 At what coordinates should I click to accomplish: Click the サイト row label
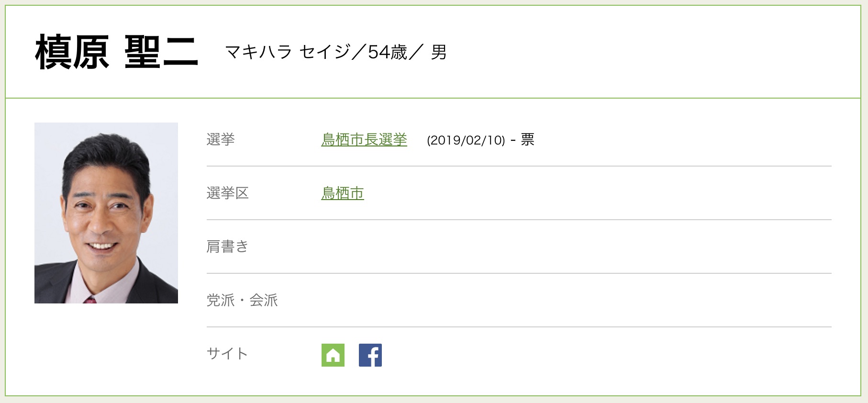tap(227, 354)
